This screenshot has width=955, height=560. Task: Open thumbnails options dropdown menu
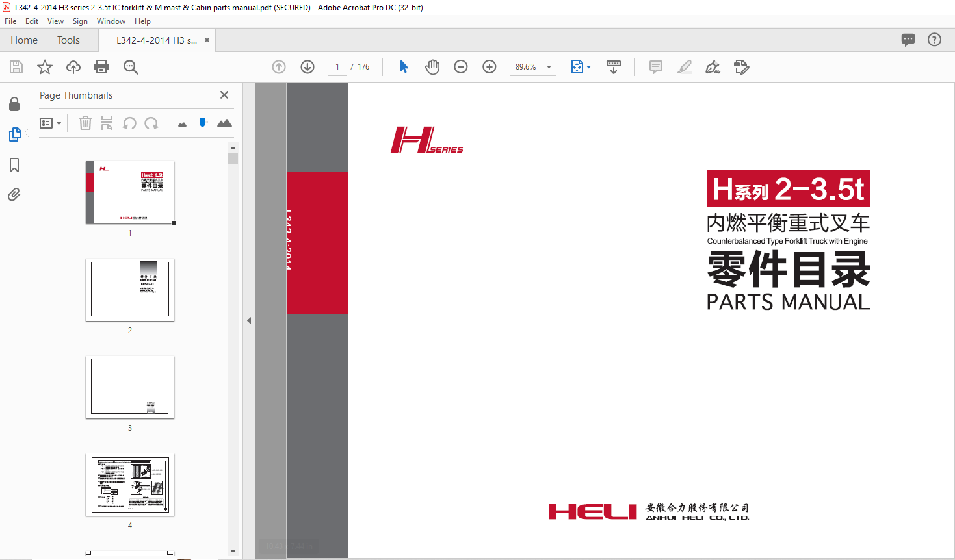pos(50,123)
